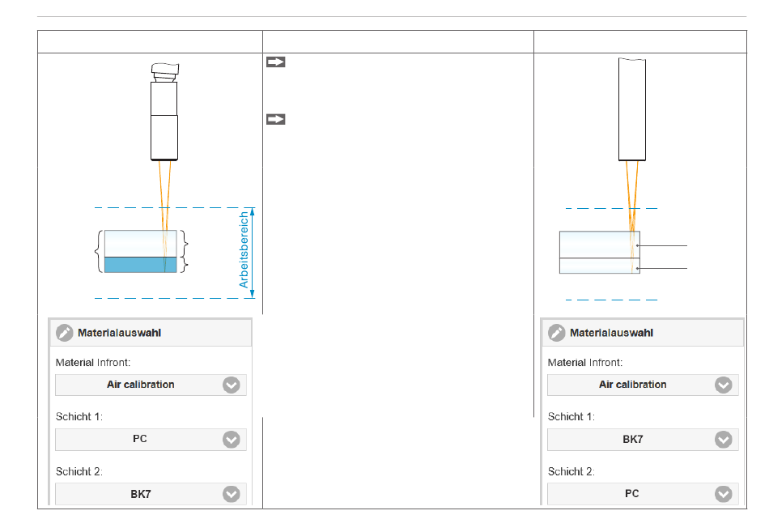Select the 'PC' value under left Schicht 1
This screenshot has width=769, height=532.
140,439
